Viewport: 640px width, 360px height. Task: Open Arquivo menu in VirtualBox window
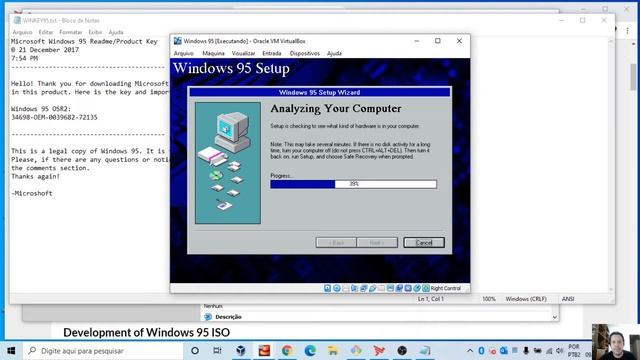pyautogui.click(x=184, y=53)
